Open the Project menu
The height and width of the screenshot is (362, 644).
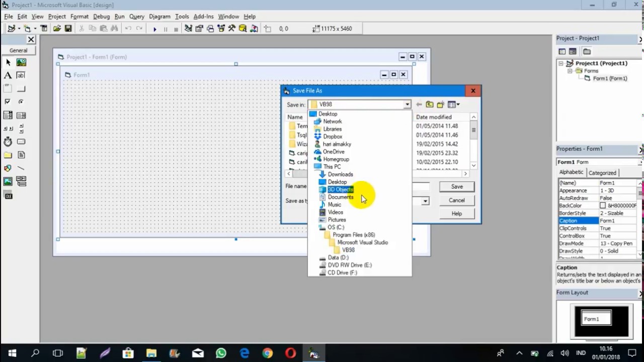pyautogui.click(x=57, y=17)
